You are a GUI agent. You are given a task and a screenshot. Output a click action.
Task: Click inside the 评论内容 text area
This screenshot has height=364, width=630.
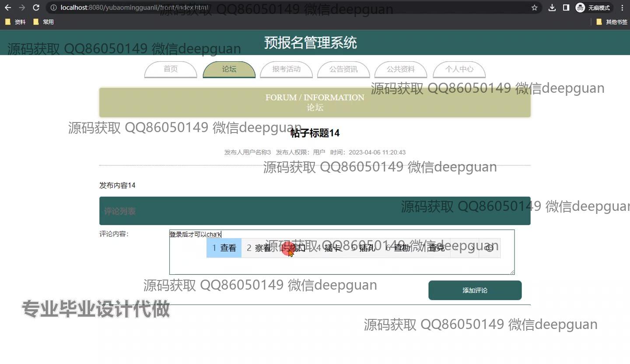341,266
